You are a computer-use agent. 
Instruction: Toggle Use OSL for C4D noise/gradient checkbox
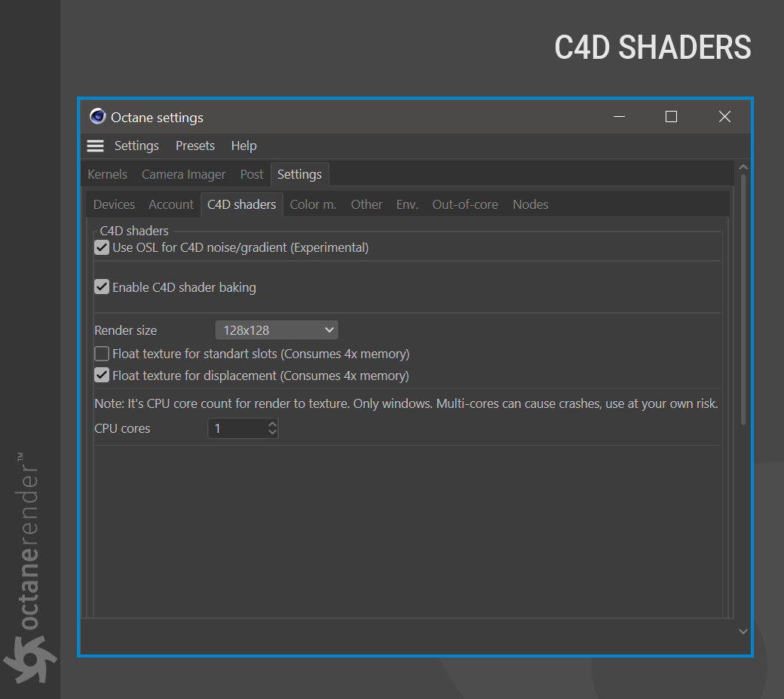[x=102, y=247]
